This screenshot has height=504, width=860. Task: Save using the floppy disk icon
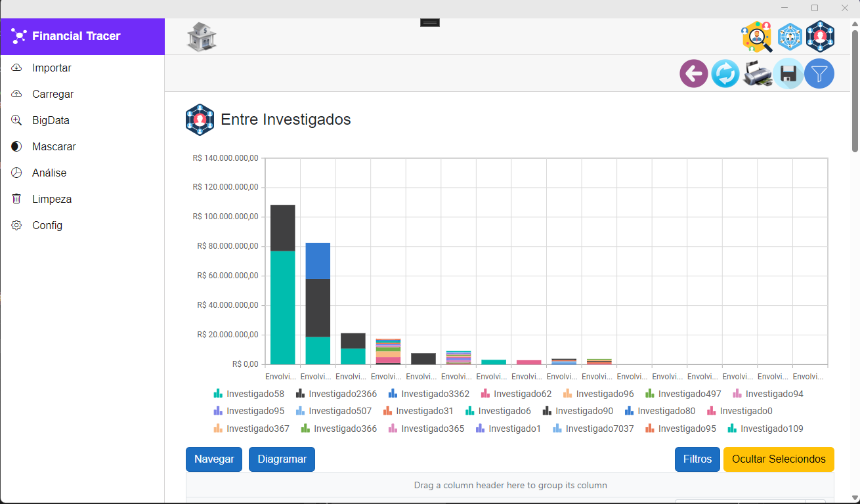[x=788, y=73]
